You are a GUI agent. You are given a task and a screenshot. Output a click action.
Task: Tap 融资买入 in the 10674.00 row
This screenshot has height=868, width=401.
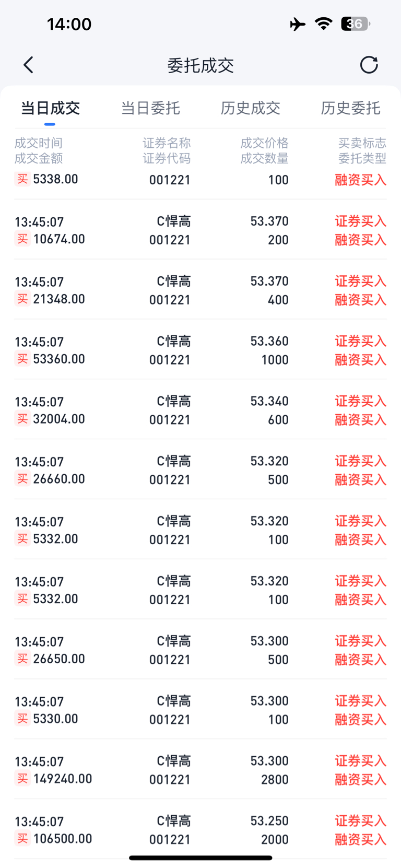360,240
